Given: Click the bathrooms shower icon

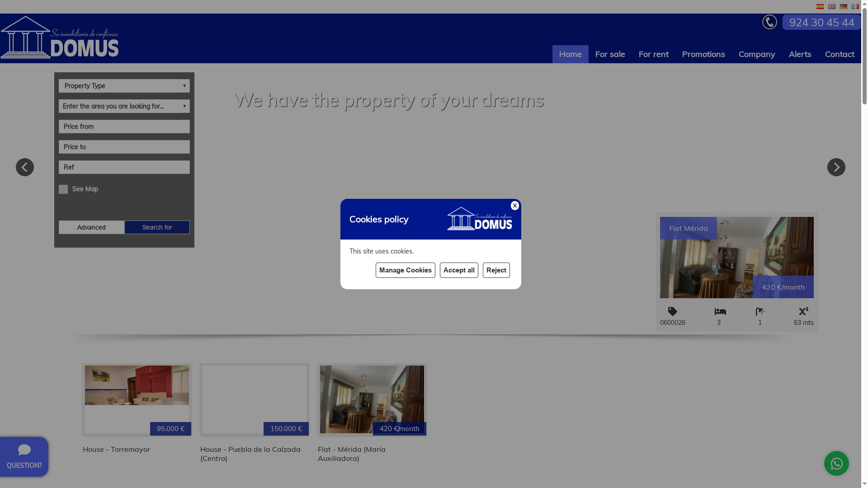Looking at the screenshot, I should (x=760, y=312).
